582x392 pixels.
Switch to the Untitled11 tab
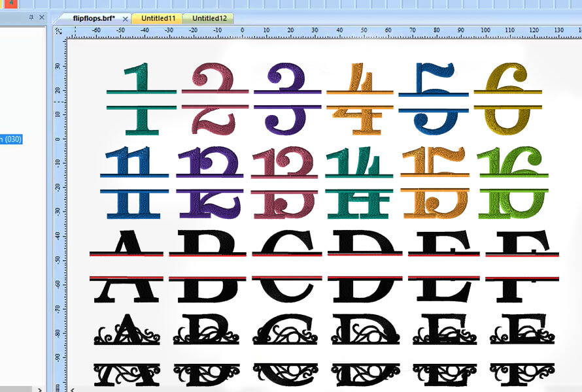157,18
